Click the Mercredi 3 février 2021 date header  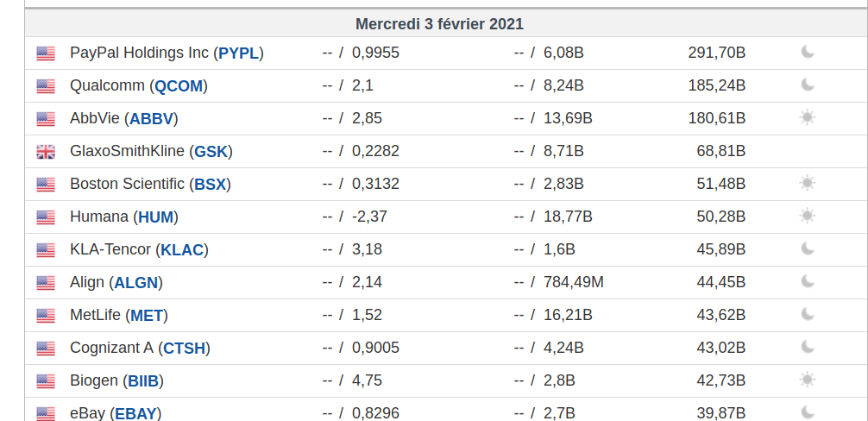point(439,24)
